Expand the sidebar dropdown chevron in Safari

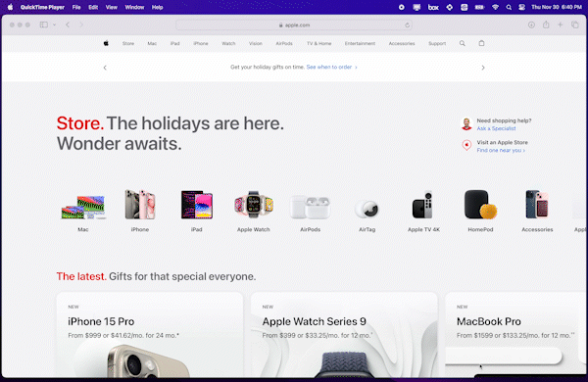[x=54, y=24]
